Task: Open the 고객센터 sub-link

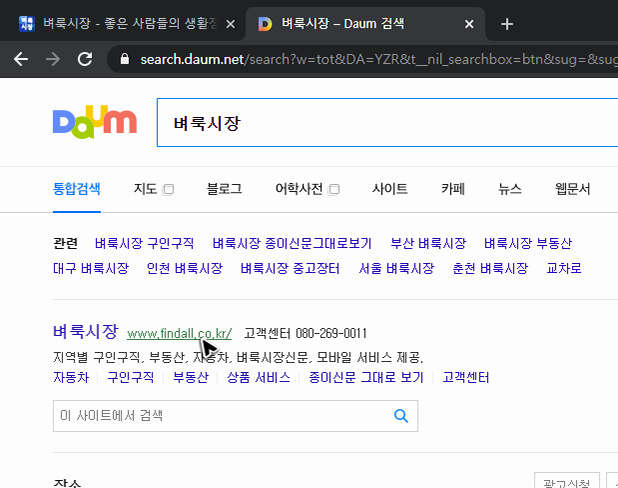Action: coord(465,377)
